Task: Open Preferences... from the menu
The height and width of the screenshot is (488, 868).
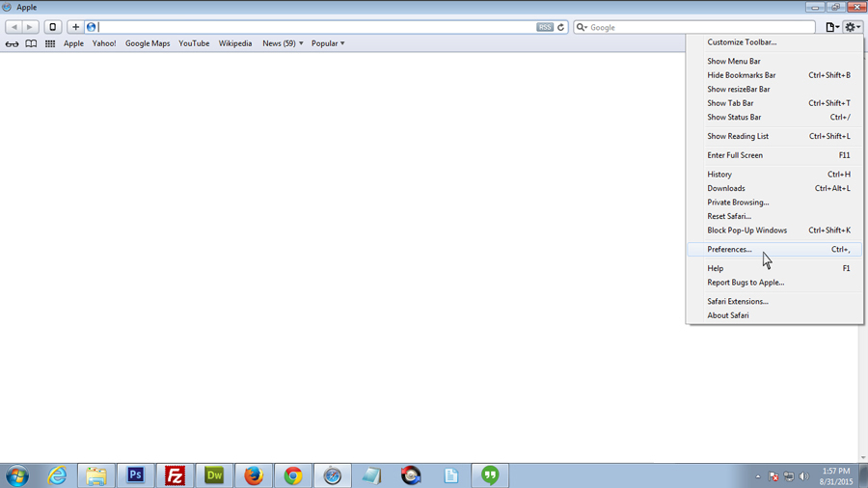Action: (774, 249)
